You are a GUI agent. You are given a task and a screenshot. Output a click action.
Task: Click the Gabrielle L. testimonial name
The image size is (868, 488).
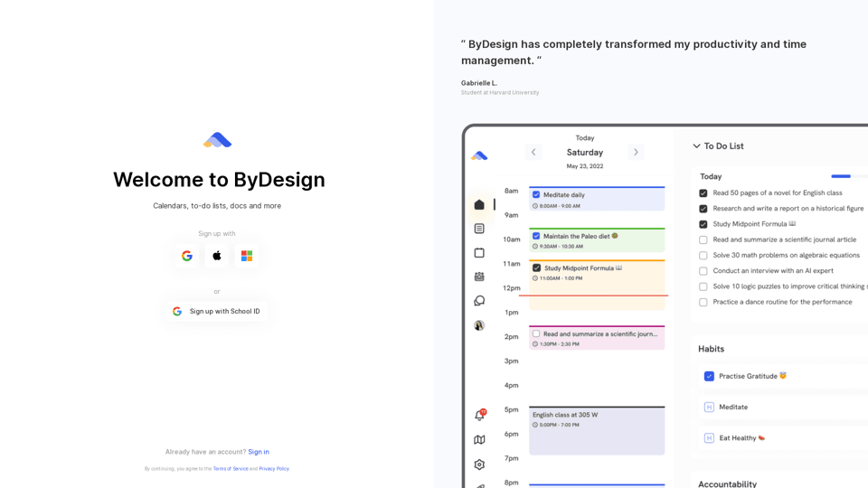tap(479, 83)
